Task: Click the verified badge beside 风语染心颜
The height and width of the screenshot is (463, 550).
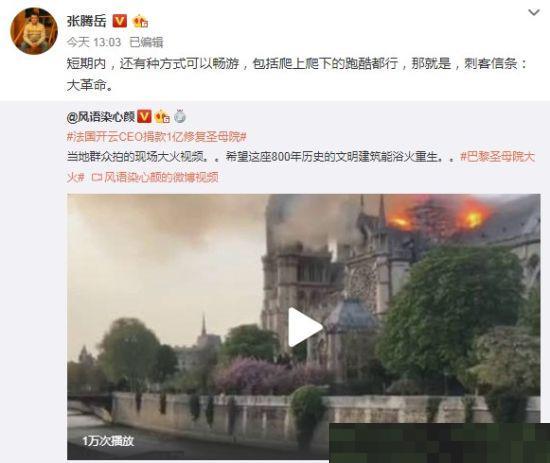Action: pos(144,116)
